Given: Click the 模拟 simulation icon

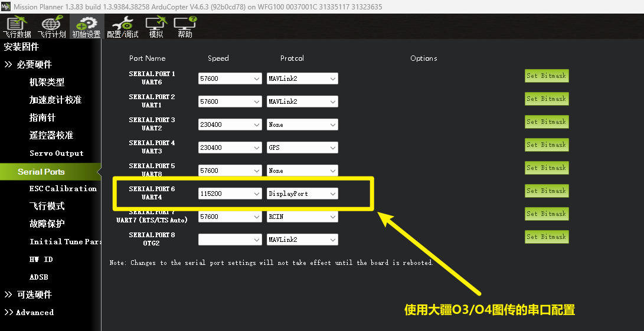Looking at the screenshot, I should tap(156, 27).
